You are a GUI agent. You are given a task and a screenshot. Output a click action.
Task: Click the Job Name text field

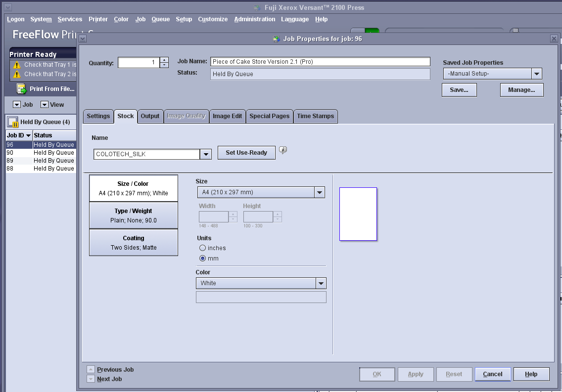[320, 62]
